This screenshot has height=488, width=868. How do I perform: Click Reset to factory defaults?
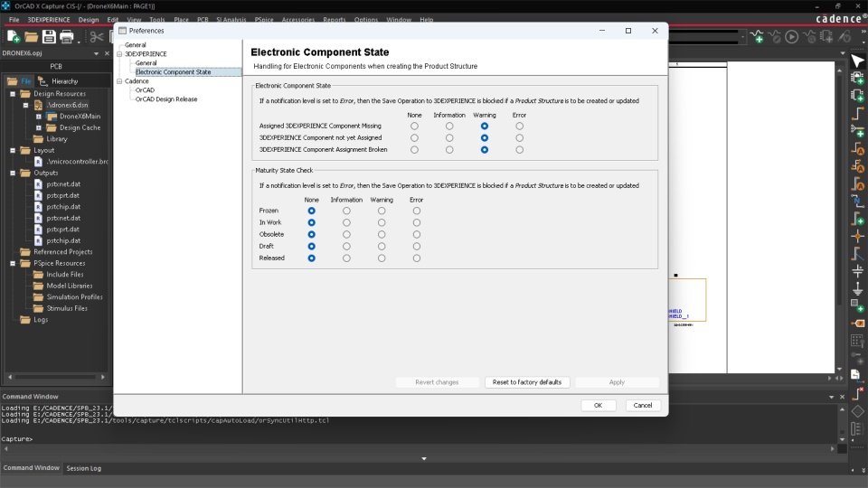527,382
